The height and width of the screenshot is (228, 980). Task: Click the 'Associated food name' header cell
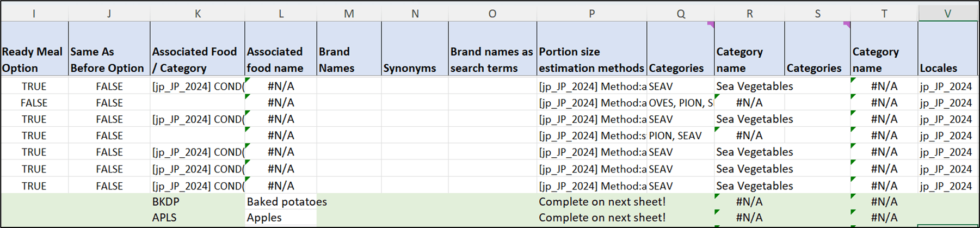281,49
